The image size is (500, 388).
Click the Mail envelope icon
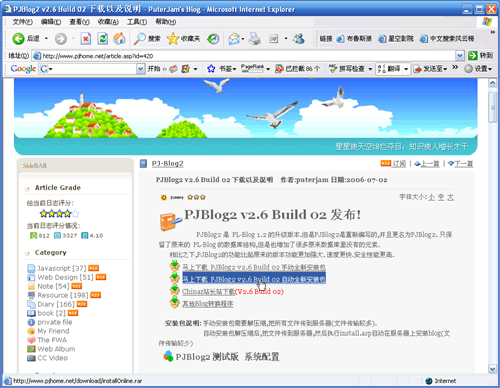point(234,39)
